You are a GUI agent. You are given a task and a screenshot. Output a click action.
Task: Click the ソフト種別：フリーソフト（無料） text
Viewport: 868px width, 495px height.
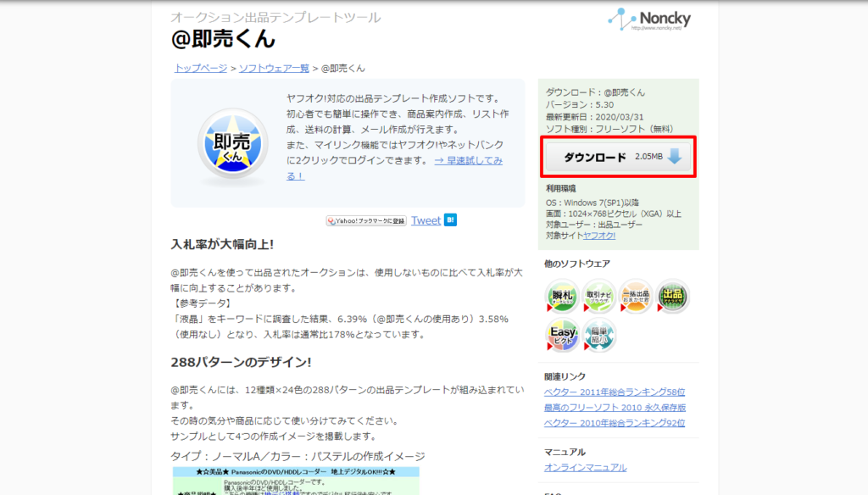(609, 129)
